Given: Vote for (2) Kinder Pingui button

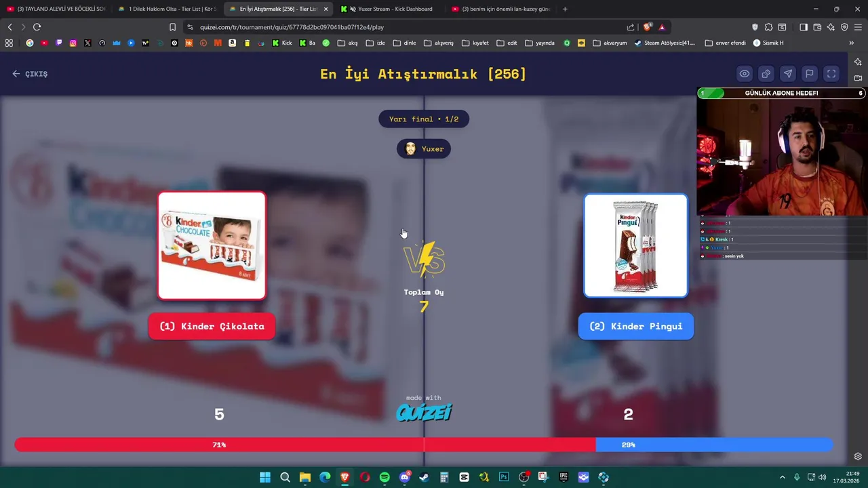Looking at the screenshot, I should pyautogui.click(x=636, y=326).
